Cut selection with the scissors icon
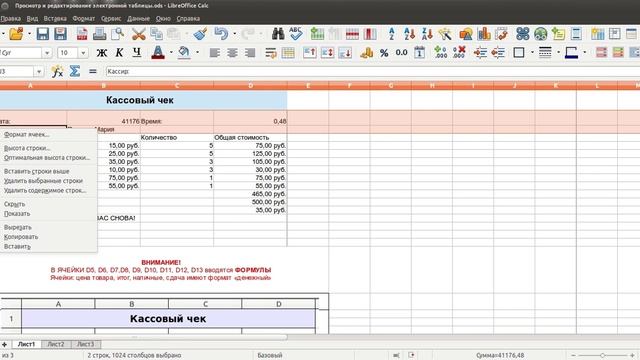640x360 pixels. tap(138, 33)
